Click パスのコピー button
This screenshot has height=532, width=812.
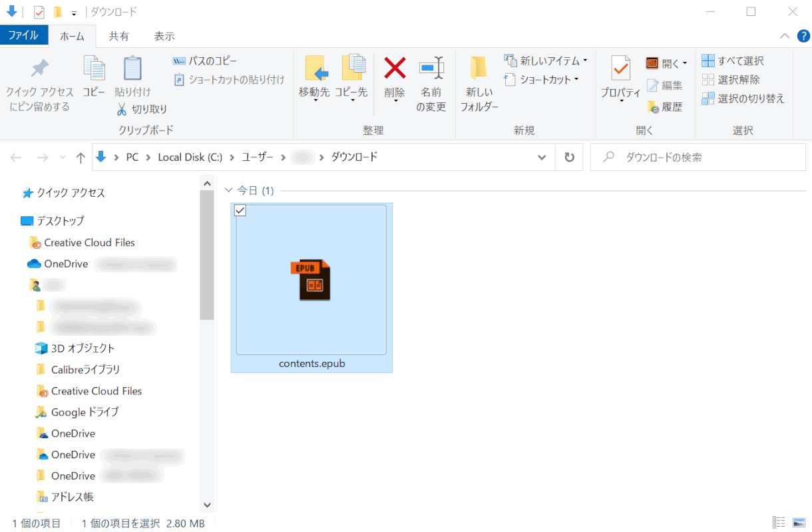pyautogui.click(x=205, y=61)
